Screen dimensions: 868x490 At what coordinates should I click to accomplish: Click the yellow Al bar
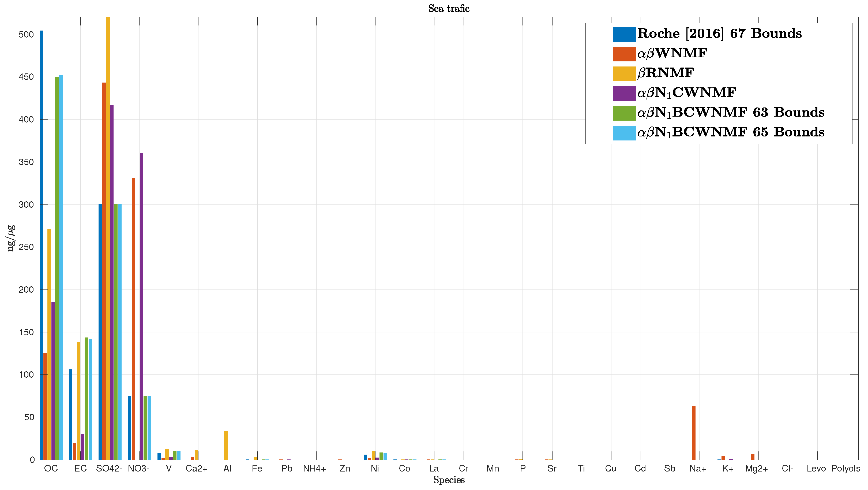point(226,445)
